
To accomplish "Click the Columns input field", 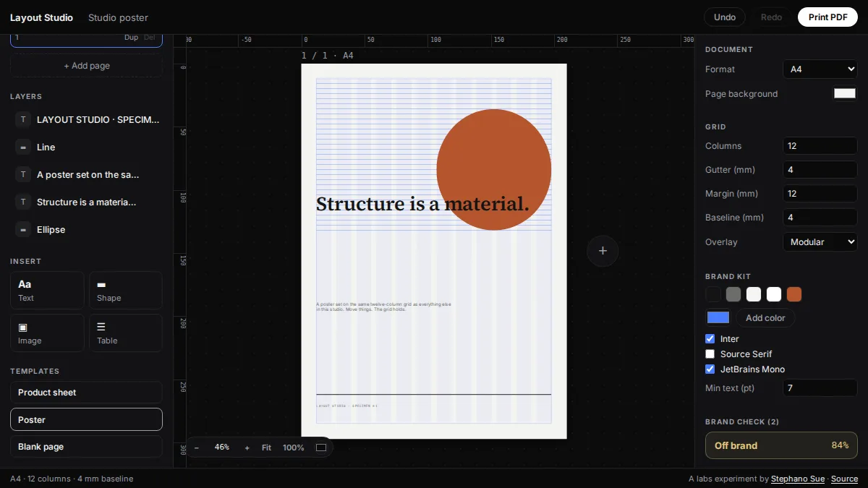I will point(820,146).
